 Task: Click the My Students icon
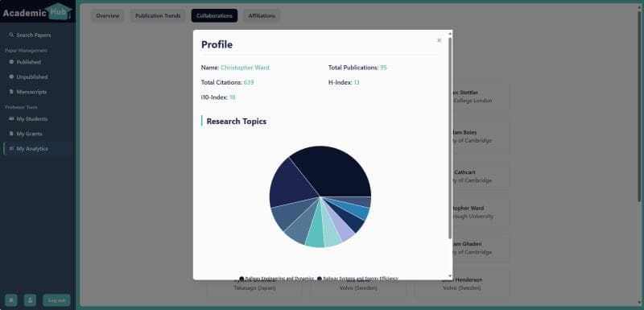(11, 118)
